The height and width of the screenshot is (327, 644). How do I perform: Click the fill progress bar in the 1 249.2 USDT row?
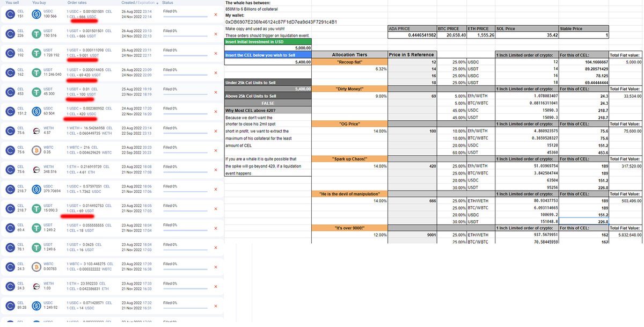tap(185, 231)
